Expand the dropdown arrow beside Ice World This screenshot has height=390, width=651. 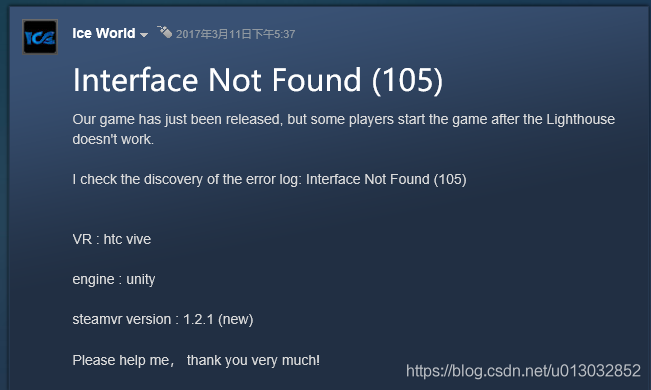coord(144,35)
